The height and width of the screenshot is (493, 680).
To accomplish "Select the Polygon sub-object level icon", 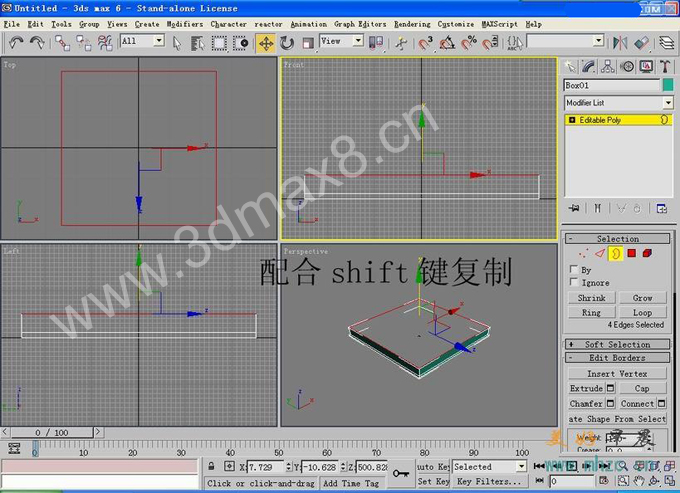I will (x=631, y=253).
